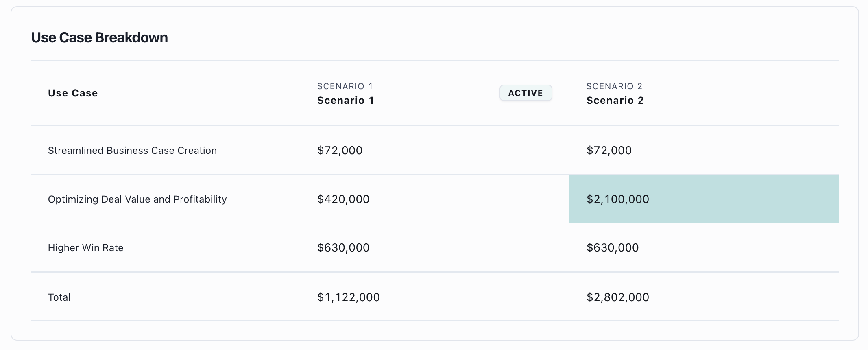Select the $420,000 Scenario 1 value
This screenshot has width=868, height=350.
click(343, 199)
